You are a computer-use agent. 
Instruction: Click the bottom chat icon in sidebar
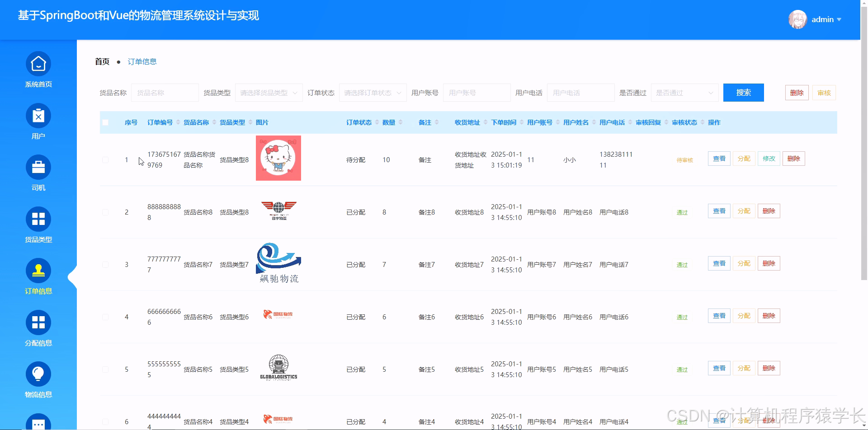[x=38, y=424]
